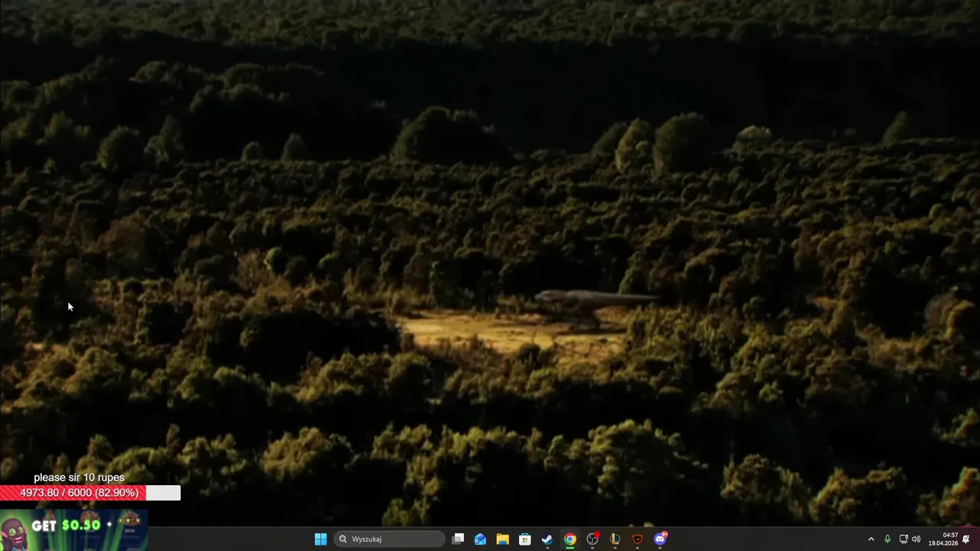
Task: Open the Windows Start menu
Action: (321, 539)
